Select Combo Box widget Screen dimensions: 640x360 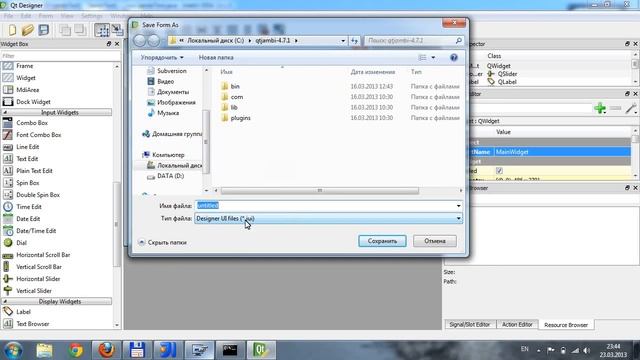tap(32, 123)
